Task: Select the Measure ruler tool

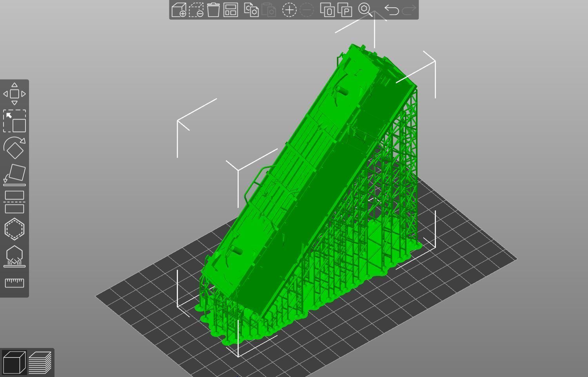Action: tap(15, 283)
